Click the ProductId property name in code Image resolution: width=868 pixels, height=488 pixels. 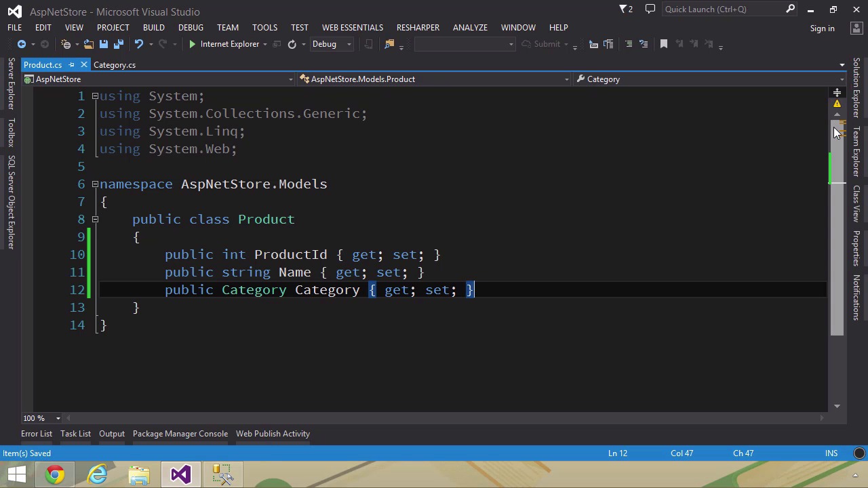tap(290, 255)
